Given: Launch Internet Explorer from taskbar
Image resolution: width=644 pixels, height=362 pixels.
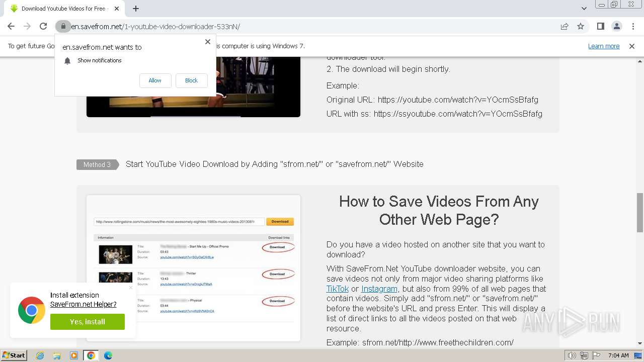Looking at the screenshot, I should (40, 355).
